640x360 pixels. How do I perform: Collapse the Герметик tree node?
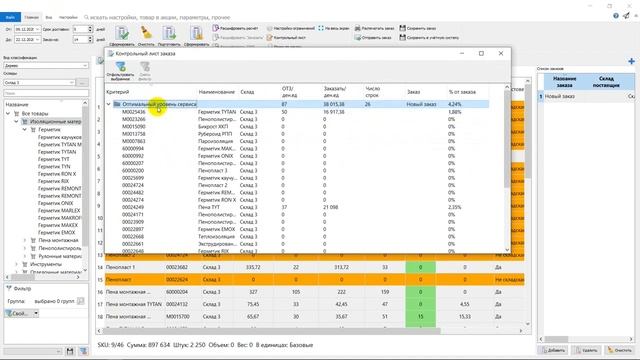24,129
